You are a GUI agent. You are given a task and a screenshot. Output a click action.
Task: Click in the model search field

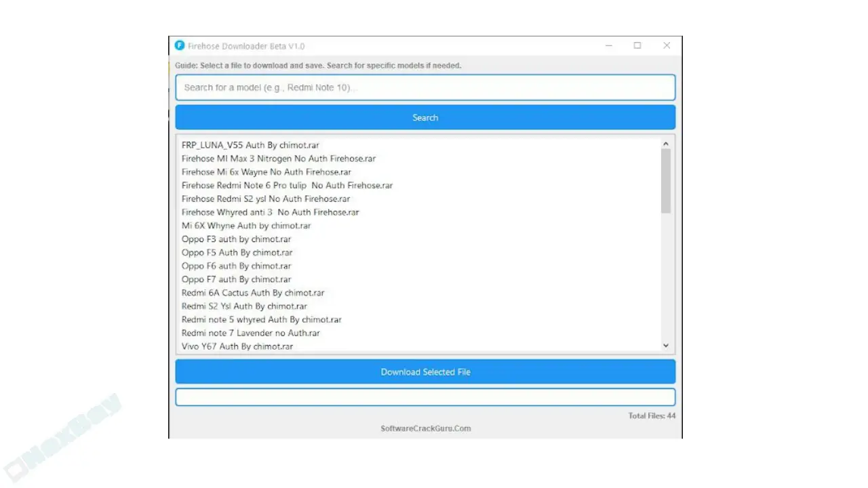pos(425,87)
